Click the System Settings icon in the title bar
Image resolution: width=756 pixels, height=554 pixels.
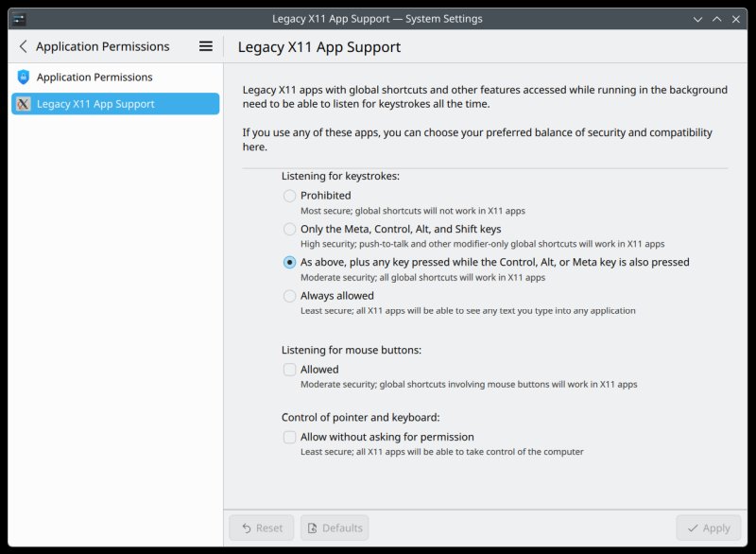19,18
